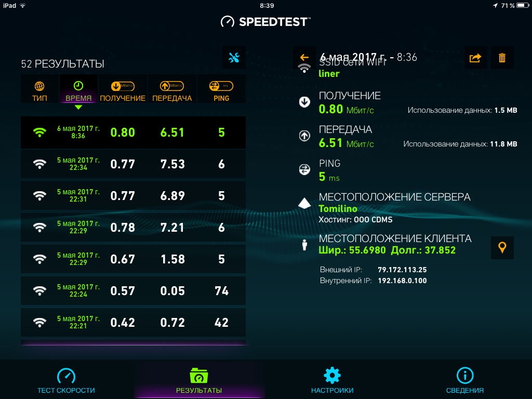Sort results by ПЕРЕДАЧА upload column

click(172, 89)
